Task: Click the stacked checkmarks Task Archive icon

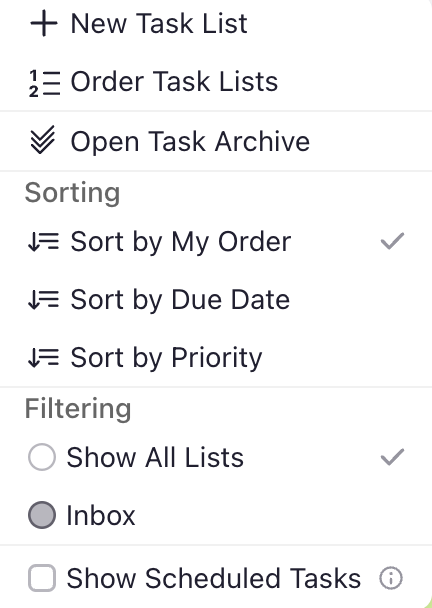Action: pyautogui.click(x=42, y=140)
